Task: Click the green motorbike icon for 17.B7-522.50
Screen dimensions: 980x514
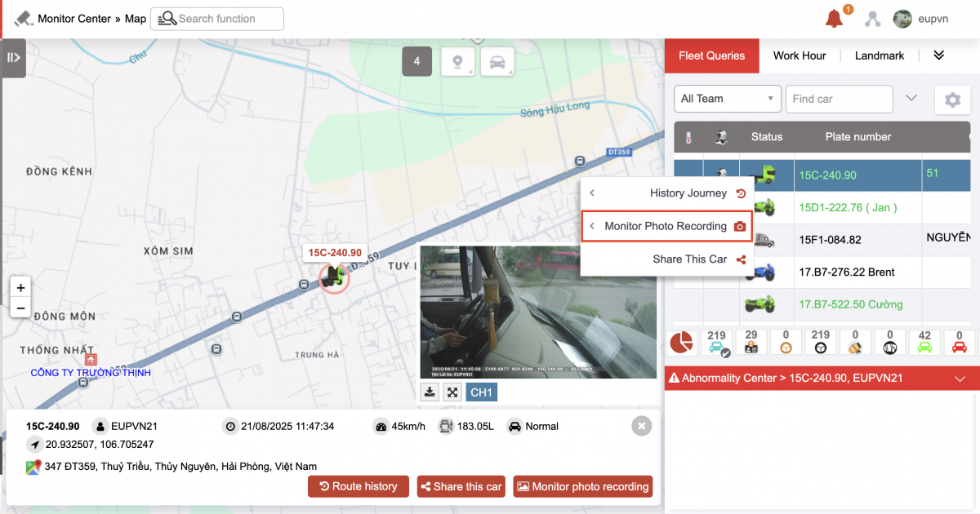Action: point(759,304)
